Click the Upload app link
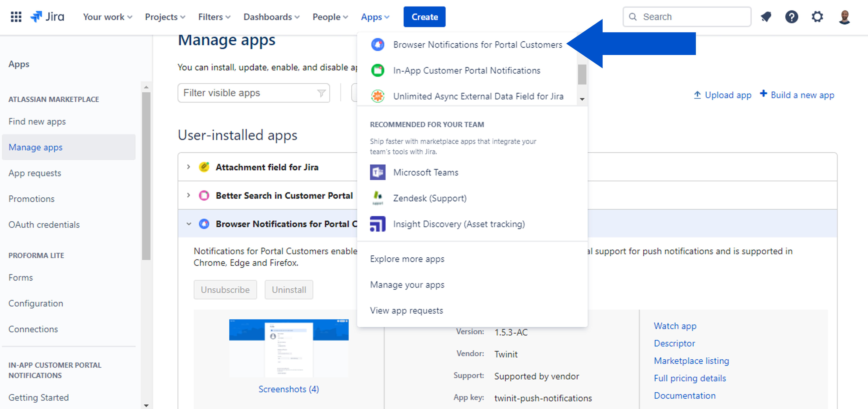The width and height of the screenshot is (868, 409). [x=722, y=95]
